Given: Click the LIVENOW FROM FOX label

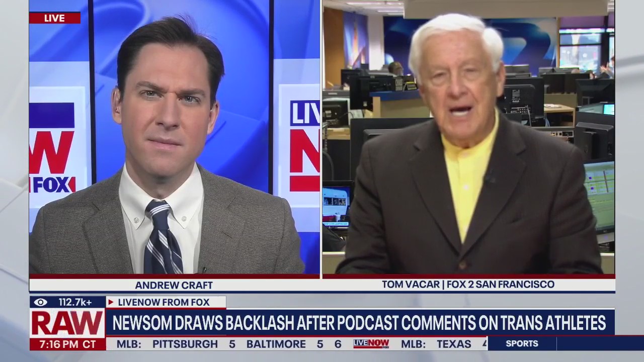Looking at the screenshot, I should tap(164, 302).
